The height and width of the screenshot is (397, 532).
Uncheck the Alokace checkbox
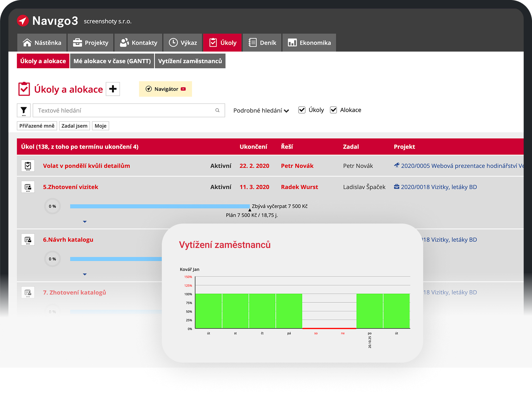333,110
